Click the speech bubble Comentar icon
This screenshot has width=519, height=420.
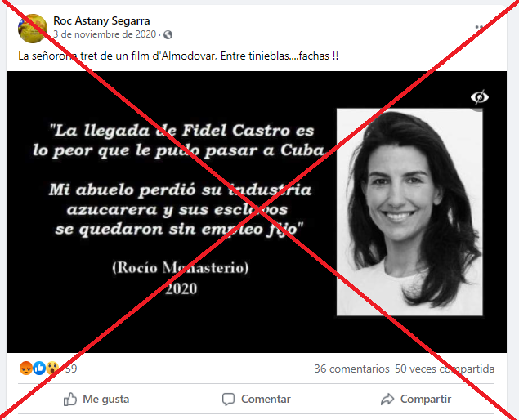point(228,399)
